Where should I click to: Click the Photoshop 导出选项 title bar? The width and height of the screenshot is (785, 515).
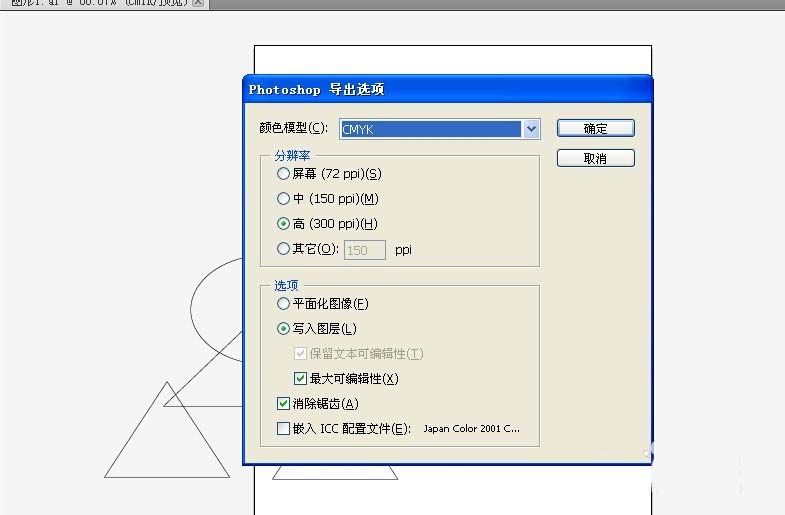pyautogui.click(x=448, y=90)
